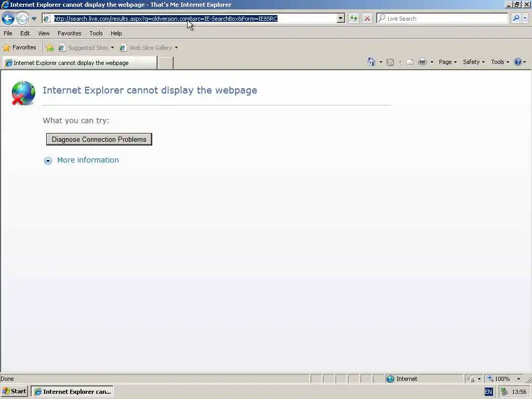This screenshot has width=532, height=399.
Task: Click inside the Live Search box
Action: 442,19
